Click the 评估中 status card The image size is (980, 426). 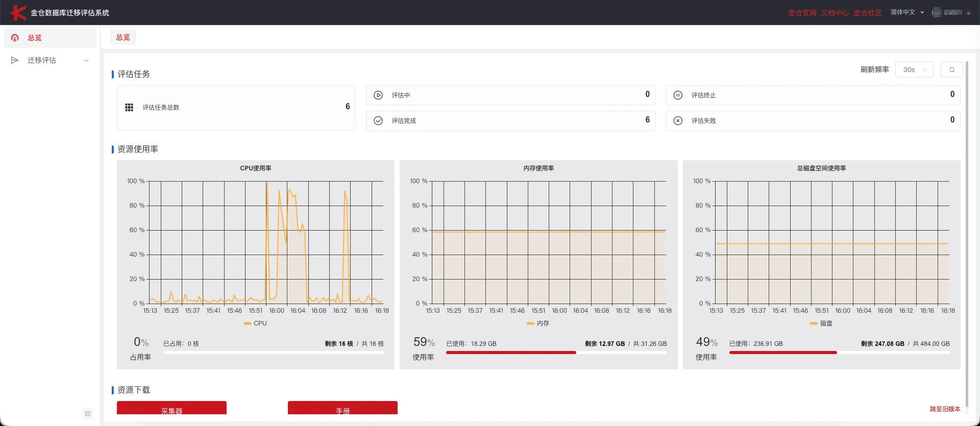pyautogui.click(x=510, y=95)
